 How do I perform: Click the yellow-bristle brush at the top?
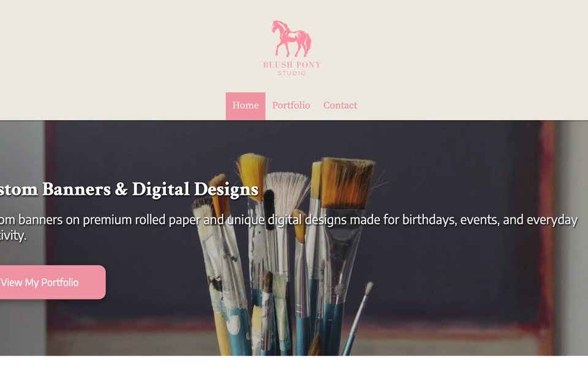click(x=252, y=174)
